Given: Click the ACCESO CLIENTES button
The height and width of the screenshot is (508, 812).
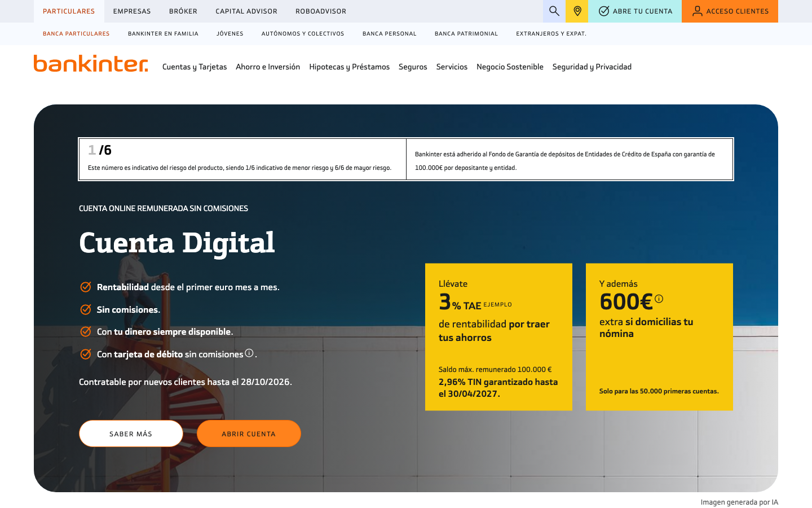Looking at the screenshot, I should [730, 11].
